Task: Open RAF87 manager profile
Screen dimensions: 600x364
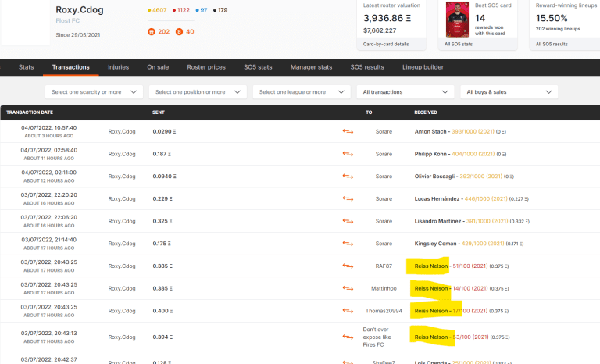Action: tap(384, 266)
